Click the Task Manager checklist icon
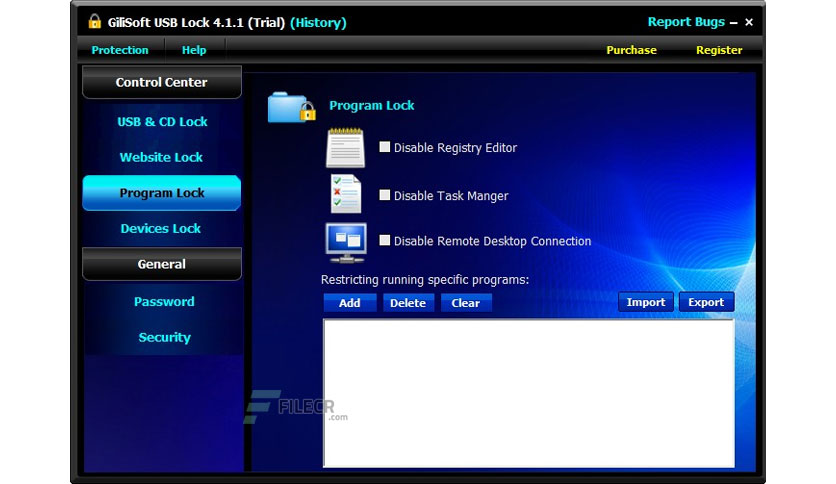 [346, 194]
